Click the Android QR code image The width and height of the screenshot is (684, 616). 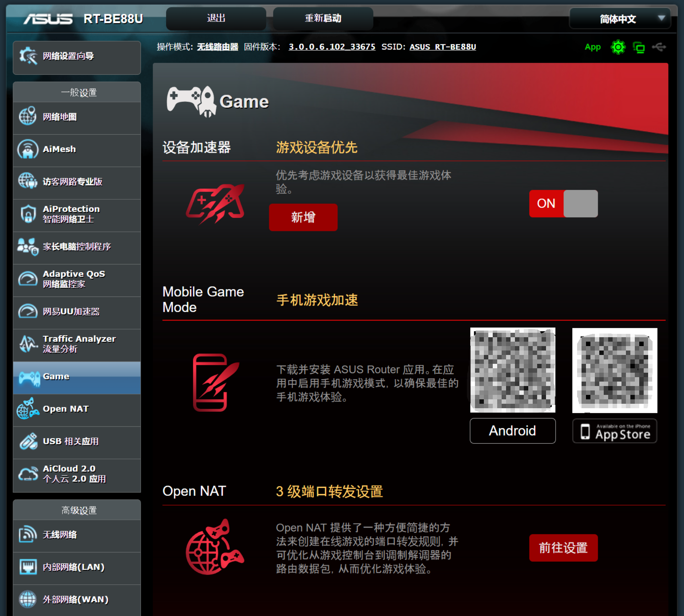(512, 370)
